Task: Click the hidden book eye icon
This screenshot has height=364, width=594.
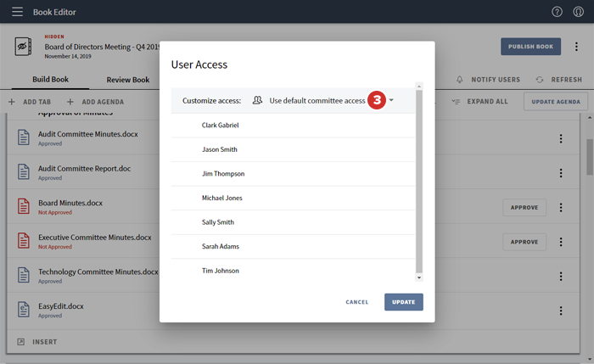Action: (x=24, y=48)
